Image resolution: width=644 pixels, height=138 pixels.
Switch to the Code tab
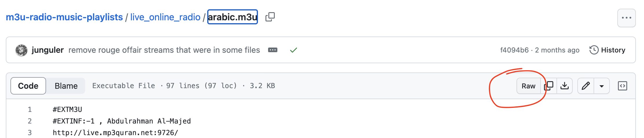[x=28, y=86]
